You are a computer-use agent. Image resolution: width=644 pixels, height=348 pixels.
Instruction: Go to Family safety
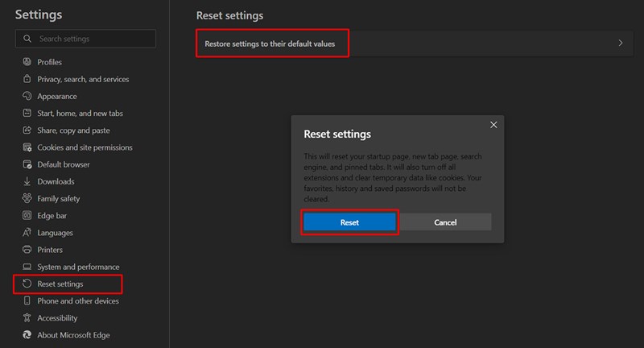[x=58, y=198]
